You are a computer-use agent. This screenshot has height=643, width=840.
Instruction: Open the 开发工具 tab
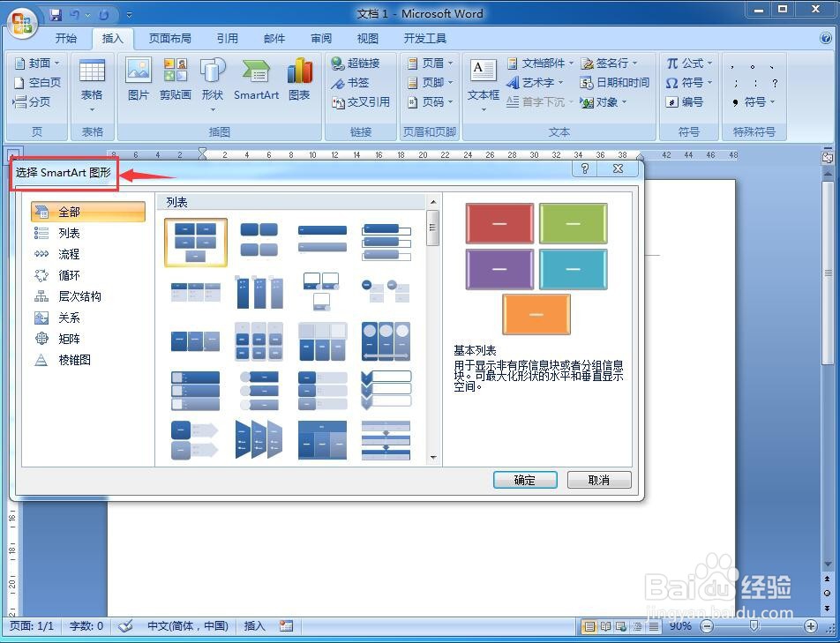[424, 38]
